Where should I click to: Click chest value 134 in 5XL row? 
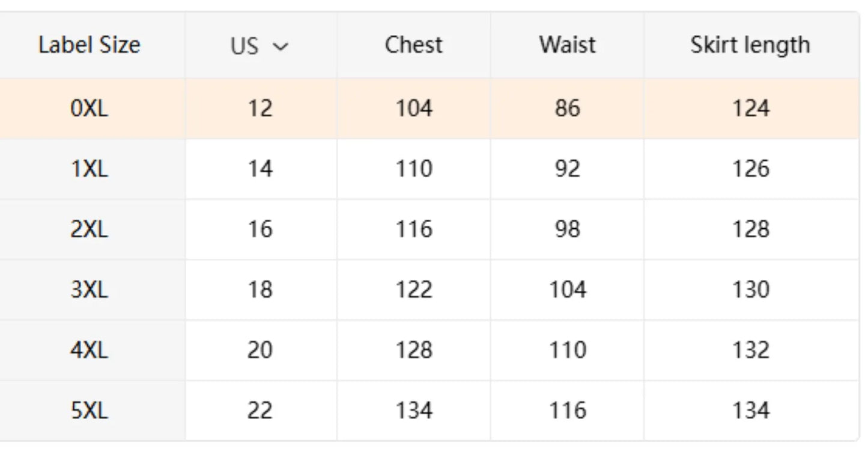(413, 411)
